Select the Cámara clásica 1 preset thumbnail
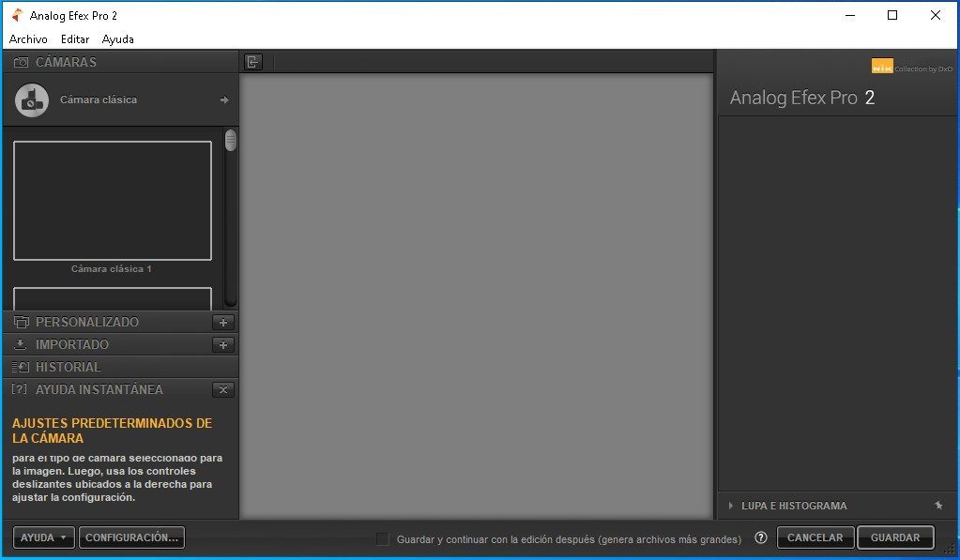 click(x=113, y=201)
